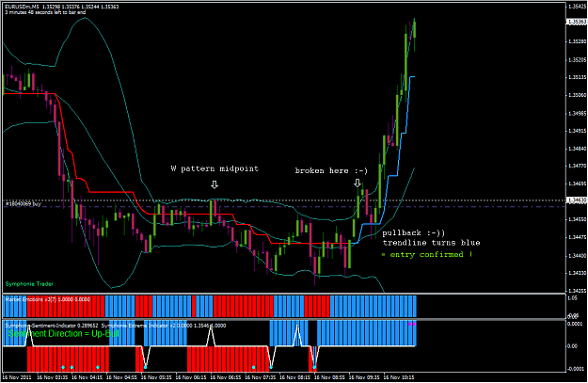Image resolution: width=588 pixels, height=383 pixels.
Task: Click price level 1.35135 on the axis
Action: coord(577,77)
